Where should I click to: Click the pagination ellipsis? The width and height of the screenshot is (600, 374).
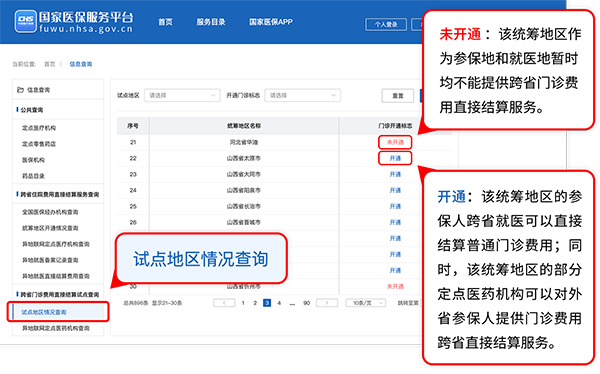coord(292,303)
